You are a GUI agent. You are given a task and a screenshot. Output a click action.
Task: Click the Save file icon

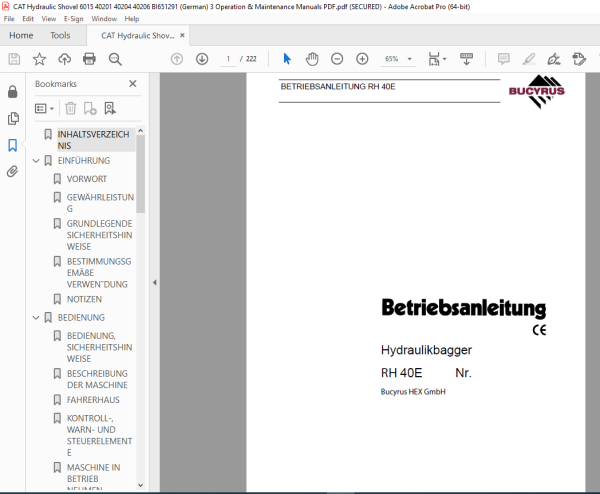click(14, 59)
